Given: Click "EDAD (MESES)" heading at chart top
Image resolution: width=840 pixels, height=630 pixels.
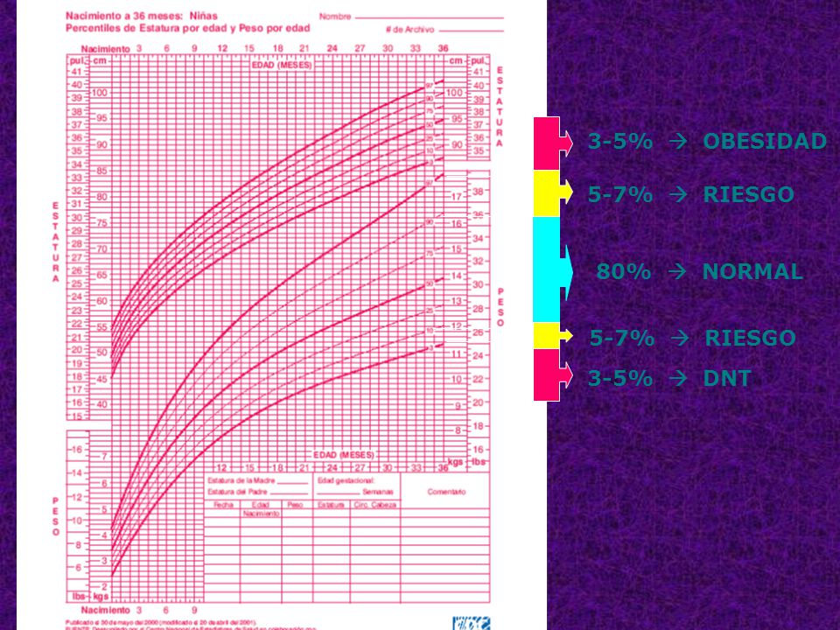Looking at the screenshot, I should (282, 65).
